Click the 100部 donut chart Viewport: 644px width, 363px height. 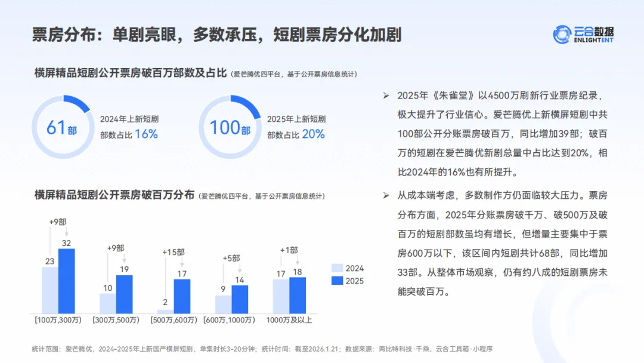[x=230, y=127]
